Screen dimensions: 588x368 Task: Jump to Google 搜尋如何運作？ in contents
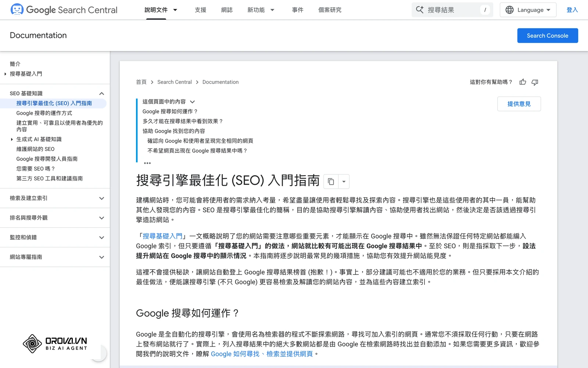[x=170, y=112]
